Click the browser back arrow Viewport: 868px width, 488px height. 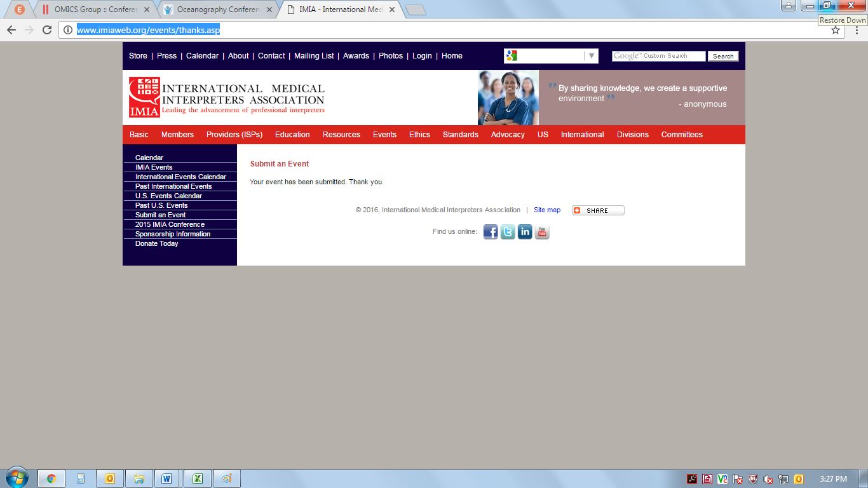pos(11,30)
